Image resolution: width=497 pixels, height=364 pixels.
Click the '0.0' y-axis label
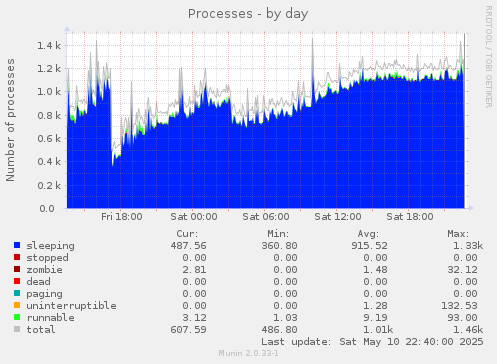[47, 208]
